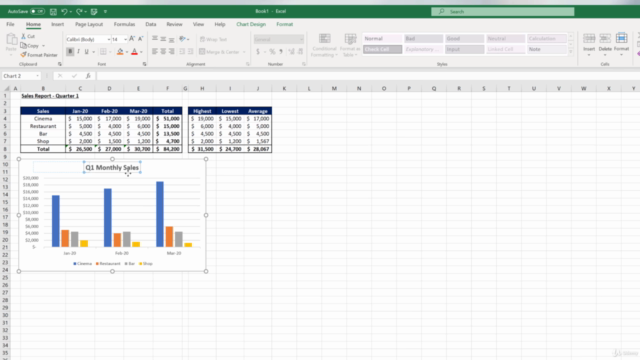Switch to the Insert tab
640x360 pixels.
click(x=58, y=24)
